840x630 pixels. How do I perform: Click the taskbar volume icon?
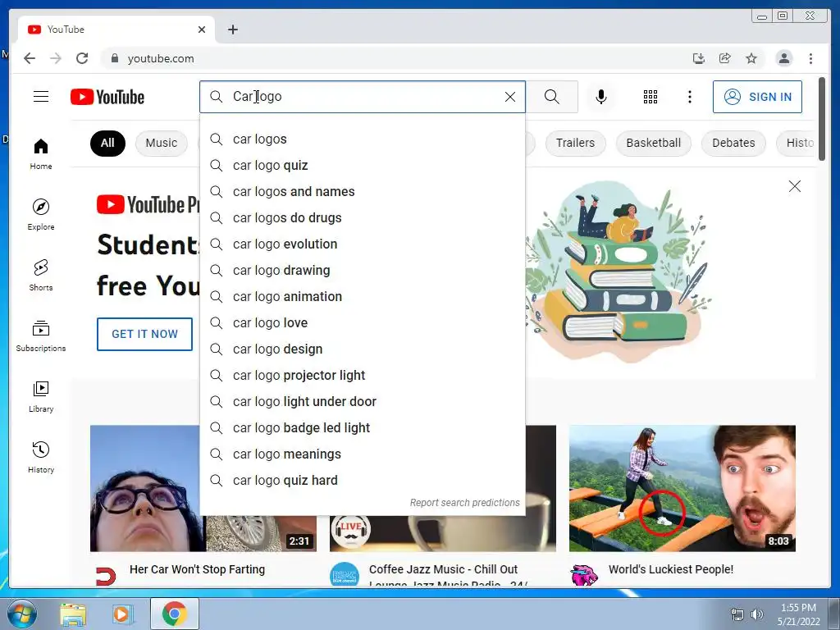click(x=756, y=614)
